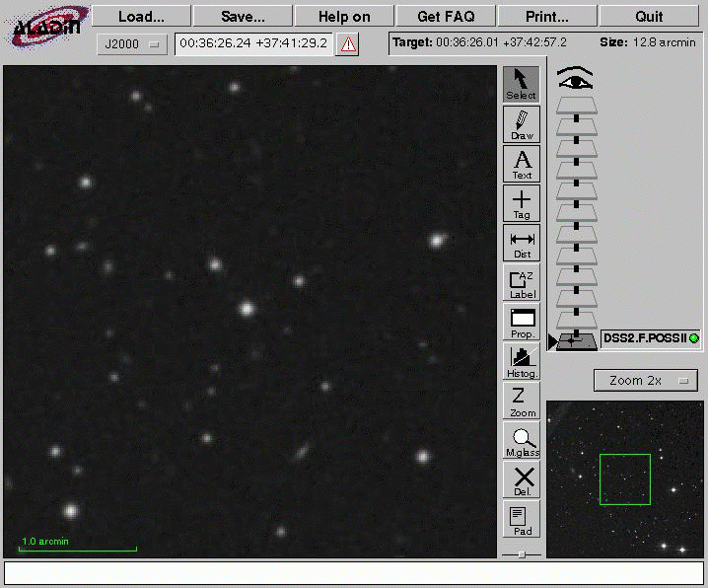Choose the Text tool
708x588 pixels.
tap(522, 164)
